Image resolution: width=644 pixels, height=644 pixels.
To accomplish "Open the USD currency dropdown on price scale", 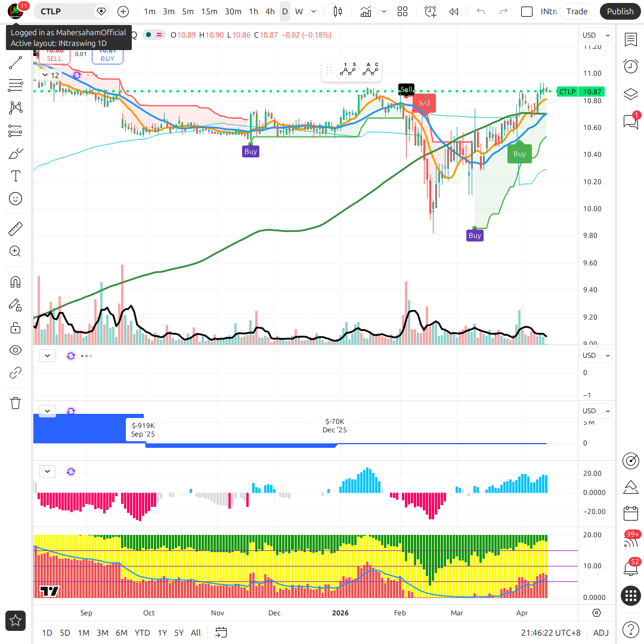I will 596,35.
